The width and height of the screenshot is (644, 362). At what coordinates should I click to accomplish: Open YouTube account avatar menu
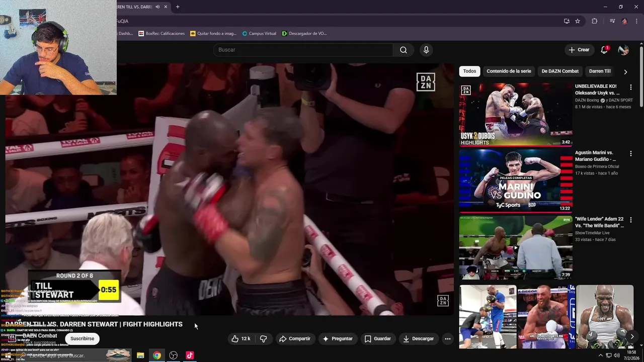pos(623,50)
